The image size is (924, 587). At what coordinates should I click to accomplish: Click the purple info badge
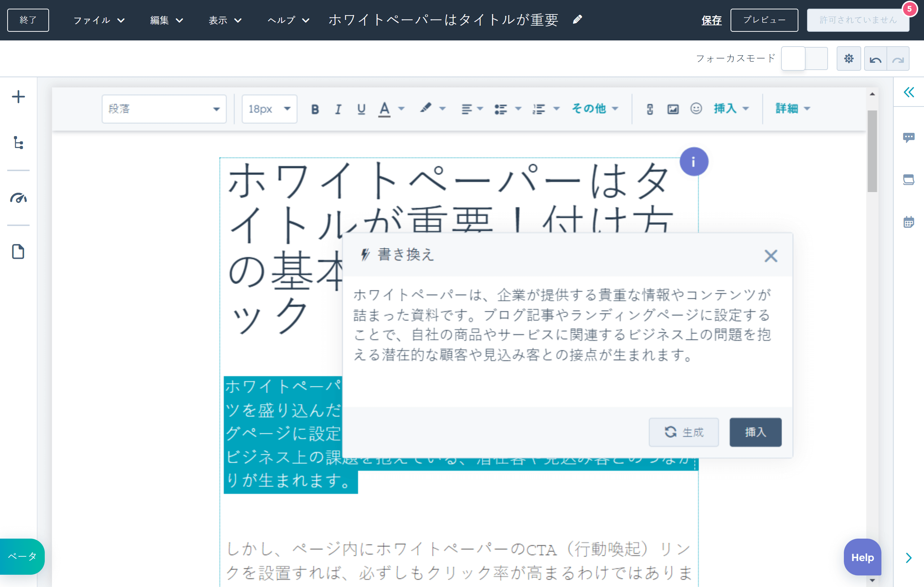tap(694, 162)
